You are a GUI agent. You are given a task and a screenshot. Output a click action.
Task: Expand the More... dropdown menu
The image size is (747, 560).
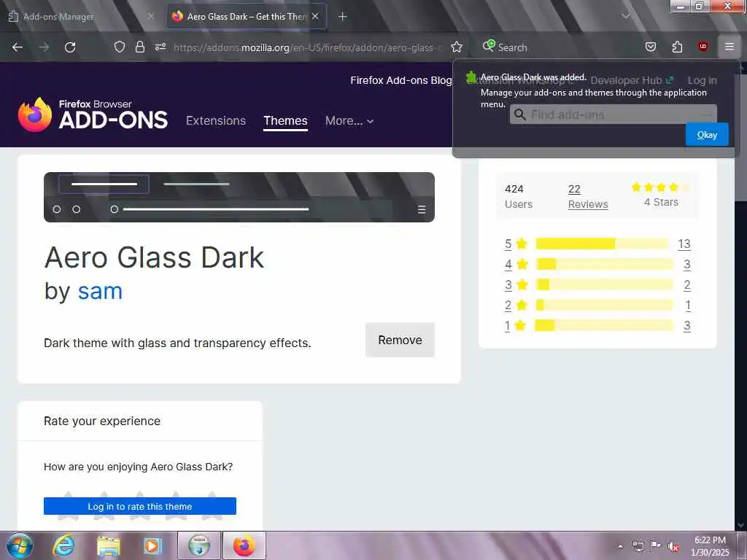[349, 120]
